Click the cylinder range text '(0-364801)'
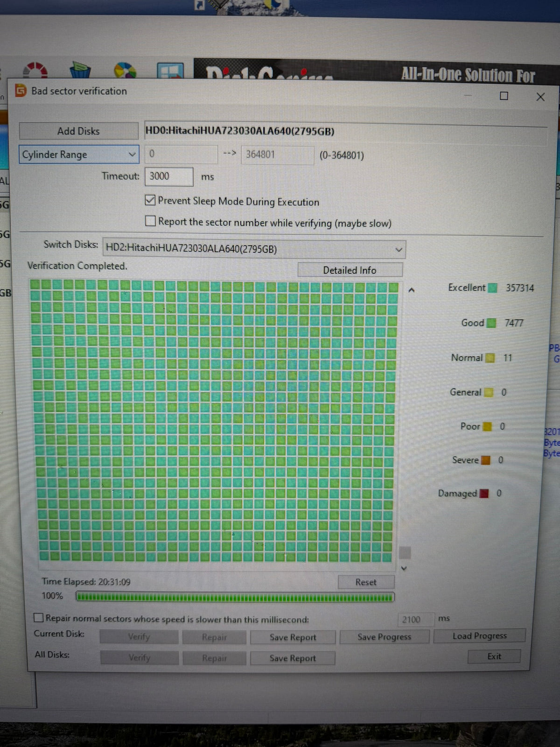 [x=342, y=155]
